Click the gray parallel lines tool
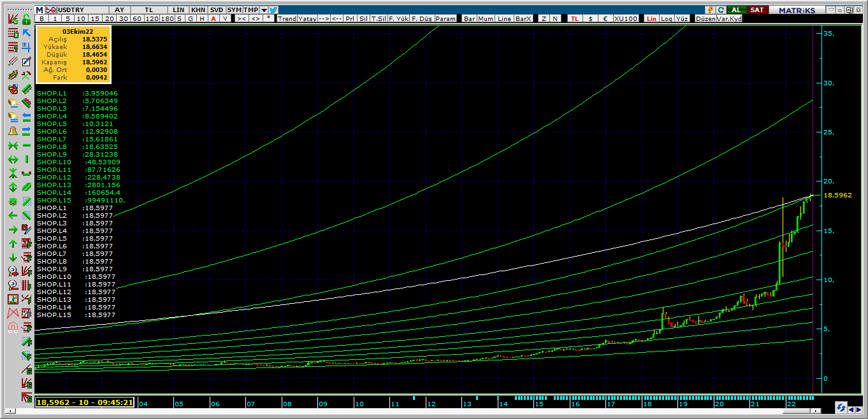Image resolution: width=868 pixels, height=419 pixels. click(x=13, y=61)
